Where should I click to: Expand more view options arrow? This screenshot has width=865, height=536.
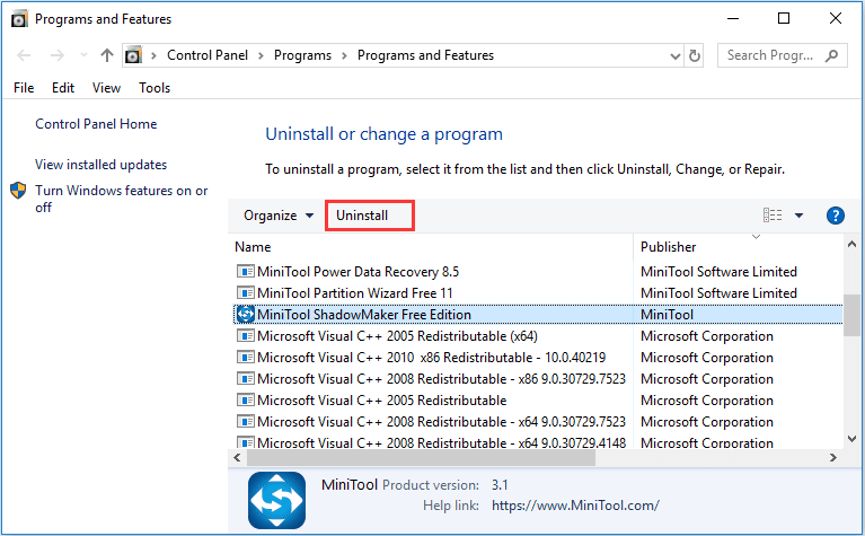coord(799,216)
